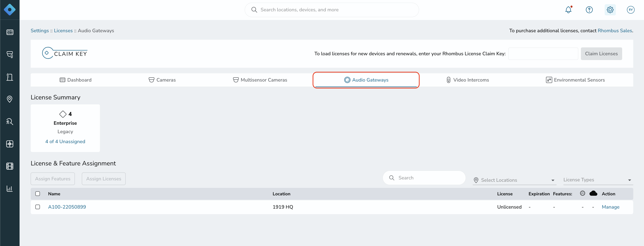Open device A100-22050899 link
This screenshot has width=644, height=246.
(x=67, y=207)
